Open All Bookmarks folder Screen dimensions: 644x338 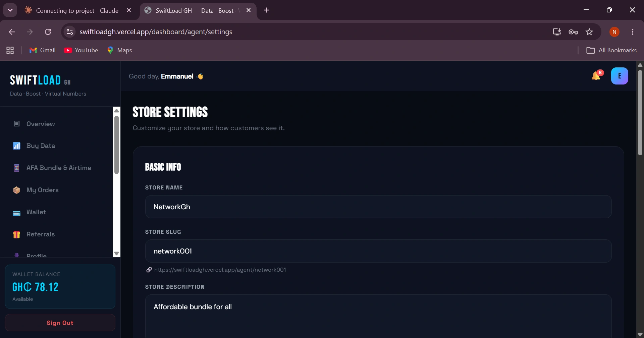pos(611,50)
